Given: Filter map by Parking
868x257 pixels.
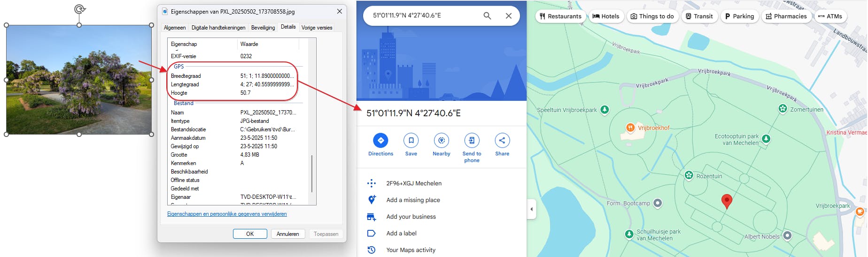Looking at the screenshot, I should coord(739,16).
